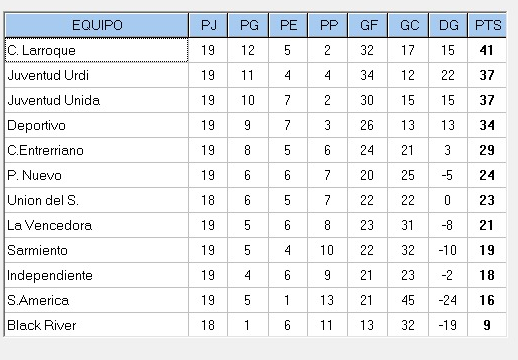Click the EQUIPO column header
This screenshot has height=360, width=518.
[97, 25]
